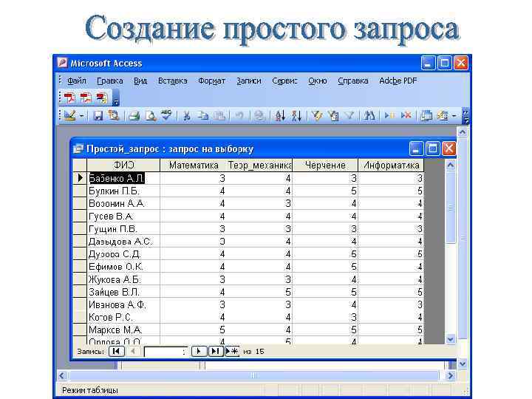The image size is (532, 399).
Task: Open the New Object dropdown arrow
Action: 454,116
